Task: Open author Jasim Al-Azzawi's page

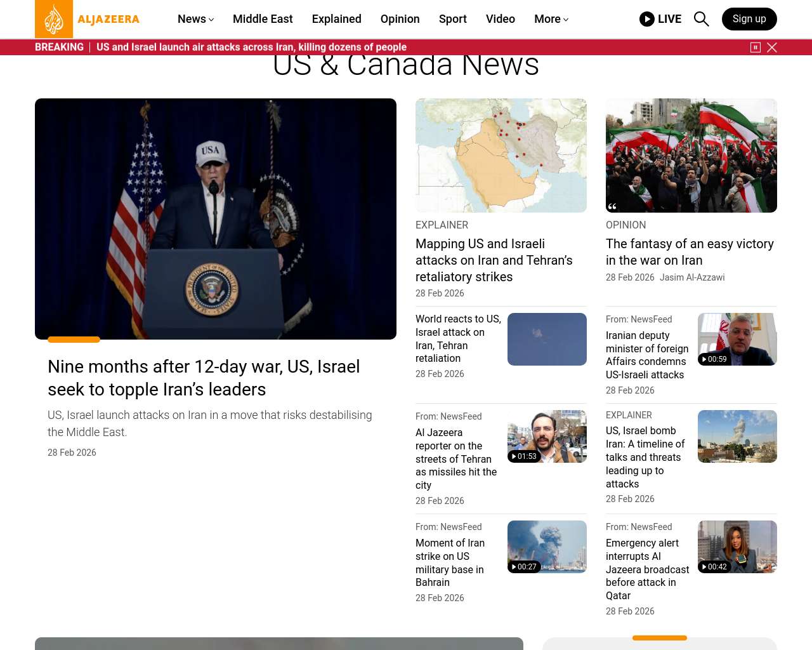Action: point(691,277)
